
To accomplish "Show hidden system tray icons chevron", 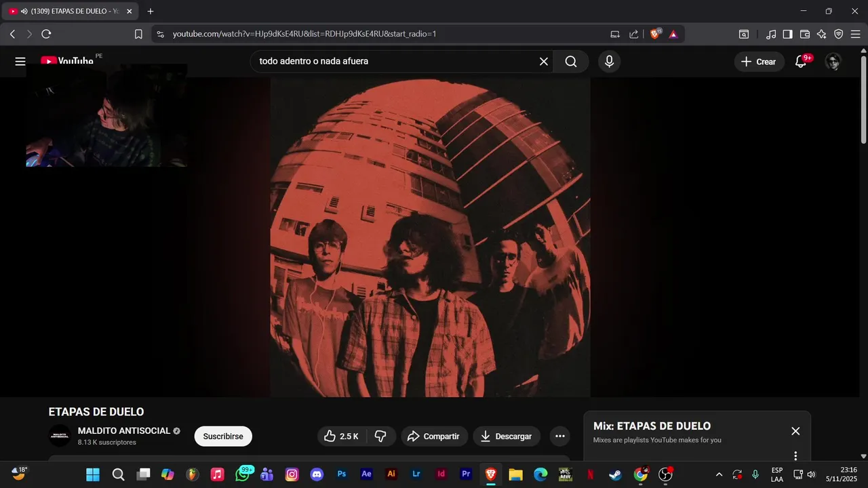I will coord(719,474).
